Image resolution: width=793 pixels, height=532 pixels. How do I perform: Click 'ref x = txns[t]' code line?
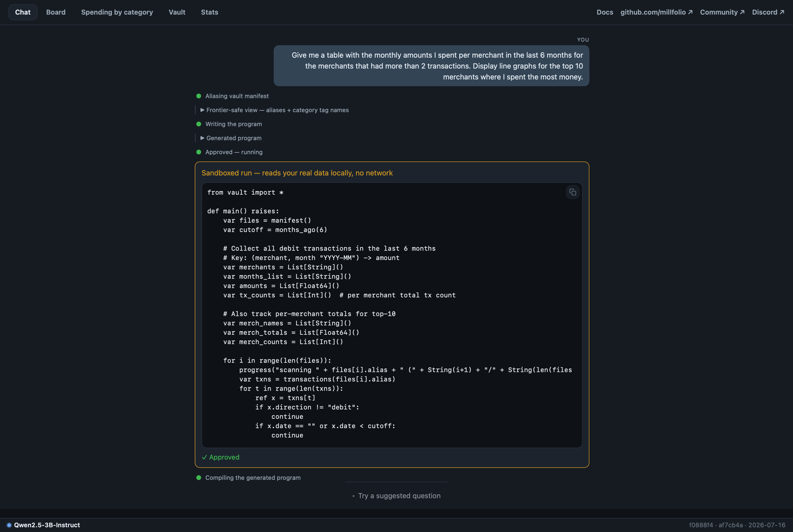pos(285,398)
